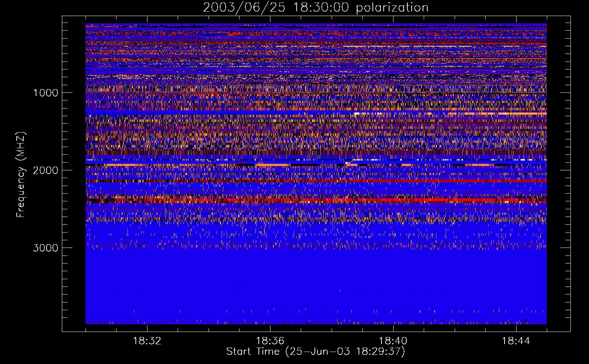The height and width of the screenshot is (364, 589).
Task: Click the 2000 frequency tick label
Action: coord(46,170)
